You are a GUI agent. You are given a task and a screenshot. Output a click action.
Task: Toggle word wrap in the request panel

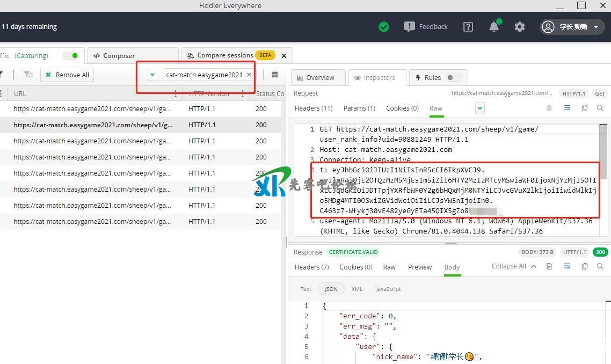(567, 108)
